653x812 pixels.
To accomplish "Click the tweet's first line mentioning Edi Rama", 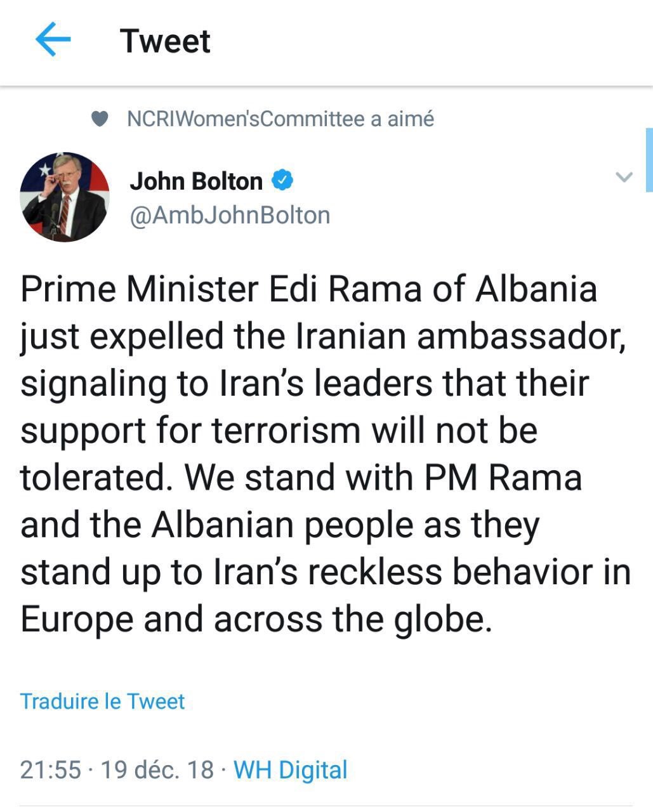I will (309, 289).
